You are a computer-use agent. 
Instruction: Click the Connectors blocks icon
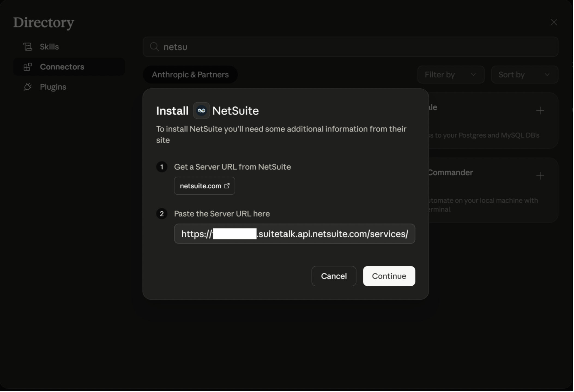(28, 67)
